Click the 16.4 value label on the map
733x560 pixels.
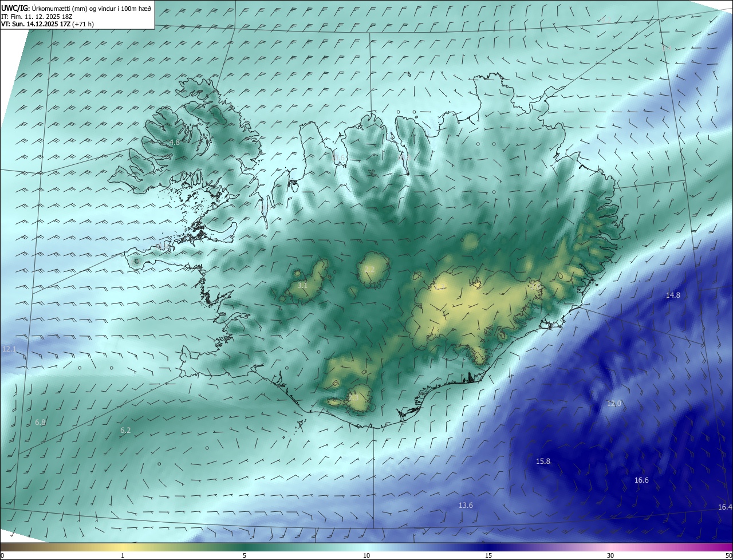point(725,507)
